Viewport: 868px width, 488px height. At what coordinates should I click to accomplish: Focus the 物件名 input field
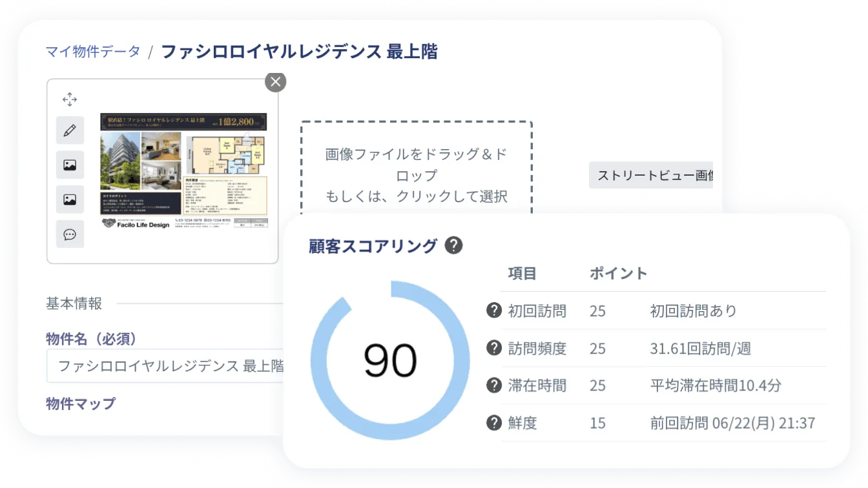tap(166, 366)
